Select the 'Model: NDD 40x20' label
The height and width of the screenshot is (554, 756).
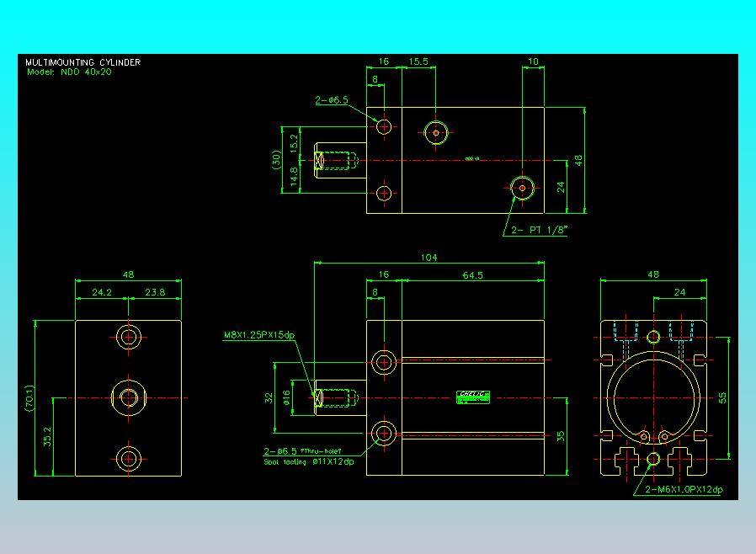pyautogui.click(x=69, y=72)
